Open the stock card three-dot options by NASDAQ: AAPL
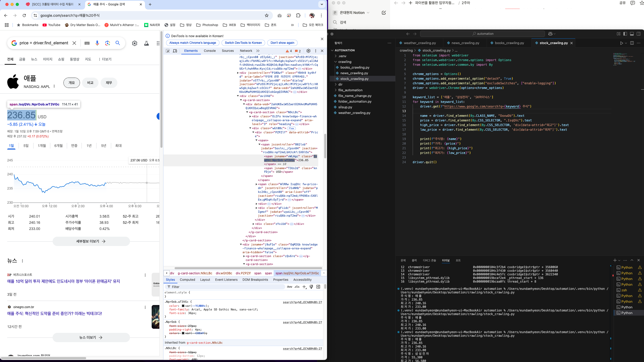The image size is (644, 362). (54, 86)
